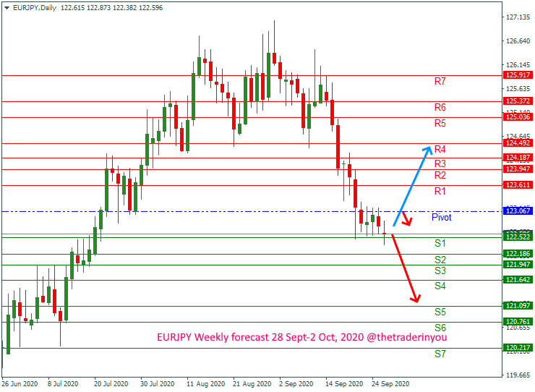Select the 120.761 S6 price tag
The width and height of the screenshot is (535, 392).
point(518,322)
